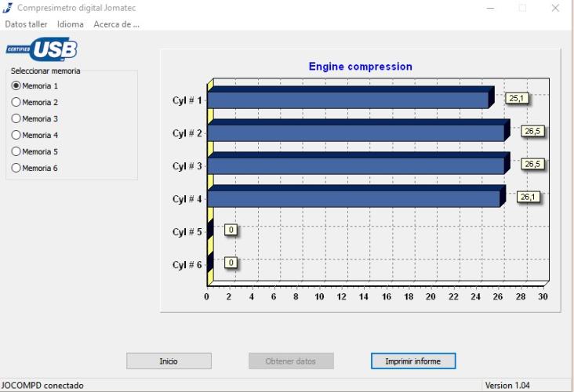The width and height of the screenshot is (574, 392).
Task: Click the Cyl # 2 compression bar
Action: [357, 132]
